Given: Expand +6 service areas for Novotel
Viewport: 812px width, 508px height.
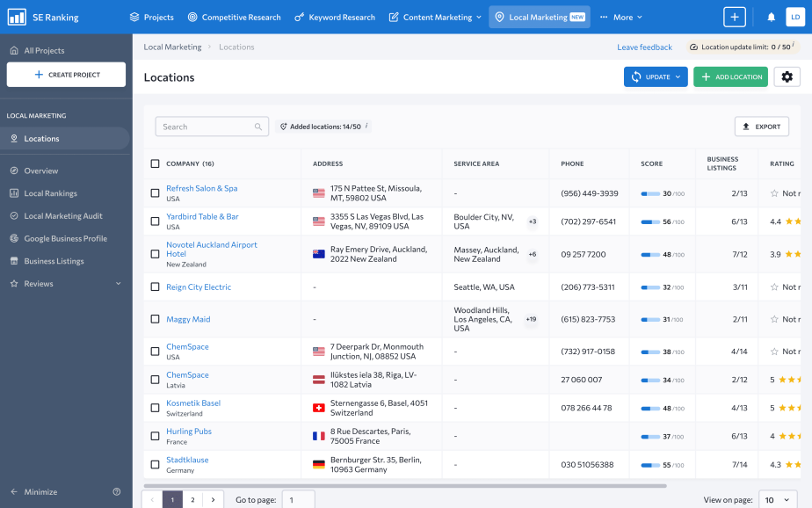Looking at the screenshot, I should pyautogui.click(x=533, y=254).
